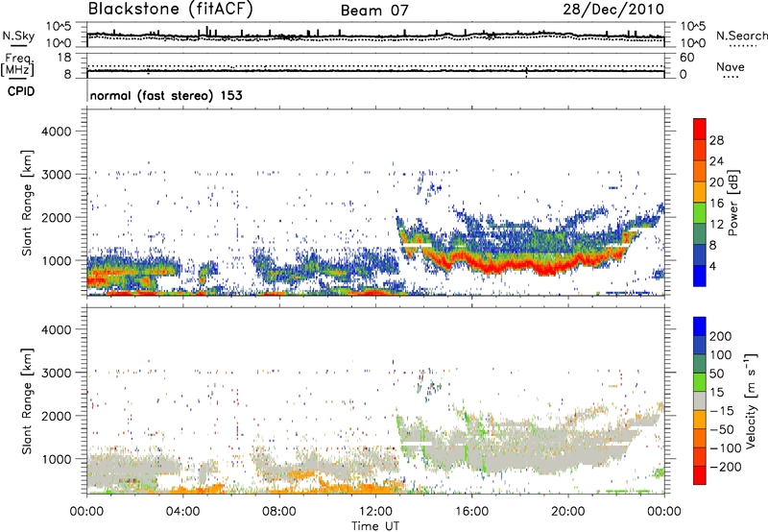768x532 pixels.
Task: Click the '4' tick on Power colorbar
Action: (x=712, y=267)
